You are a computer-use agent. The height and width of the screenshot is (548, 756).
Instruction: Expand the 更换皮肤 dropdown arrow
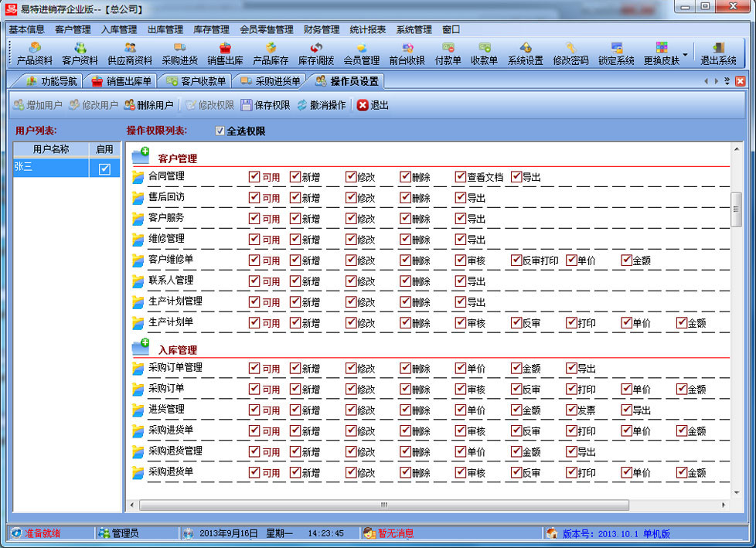click(686, 56)
